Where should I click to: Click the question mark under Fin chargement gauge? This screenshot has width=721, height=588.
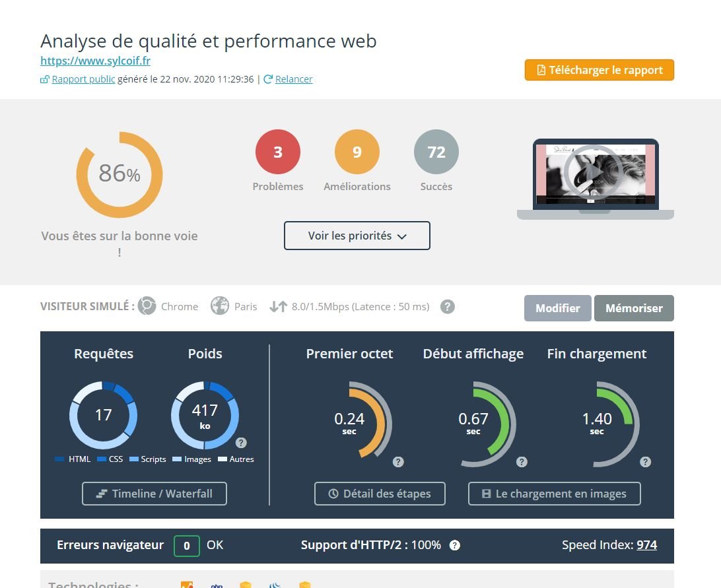point(645,462)
